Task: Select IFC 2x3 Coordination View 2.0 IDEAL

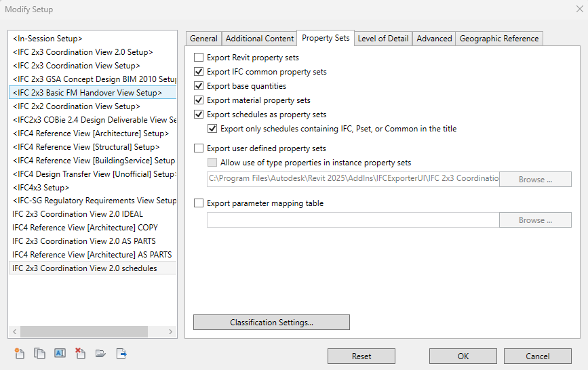Action: (77, 214)
